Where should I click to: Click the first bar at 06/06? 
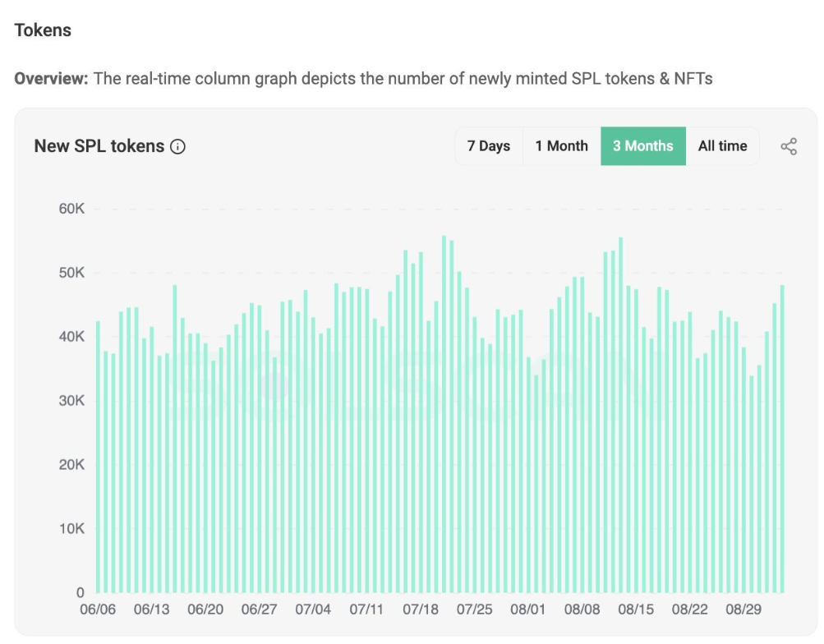coord(98,460)
